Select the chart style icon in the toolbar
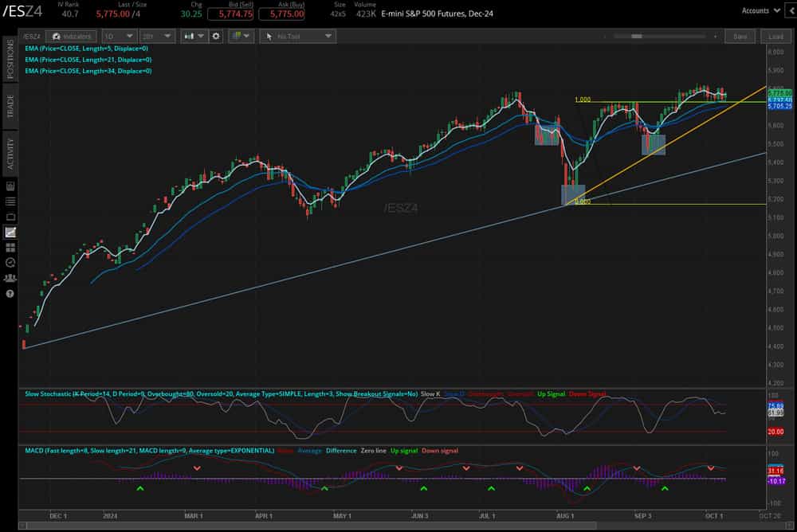The width and height of the screenshot is (797, 532). click(190, 36)
